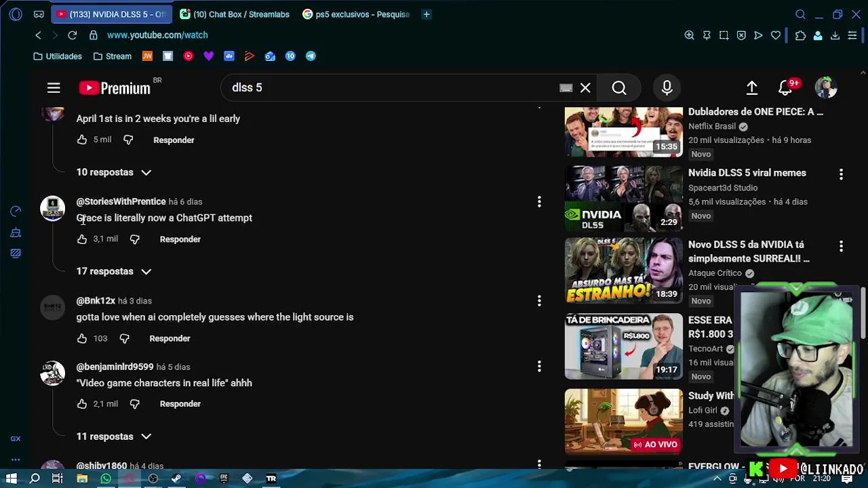Expand the 11 respostas replies
This screenshot has height=488, width=868.
point(114,436)
